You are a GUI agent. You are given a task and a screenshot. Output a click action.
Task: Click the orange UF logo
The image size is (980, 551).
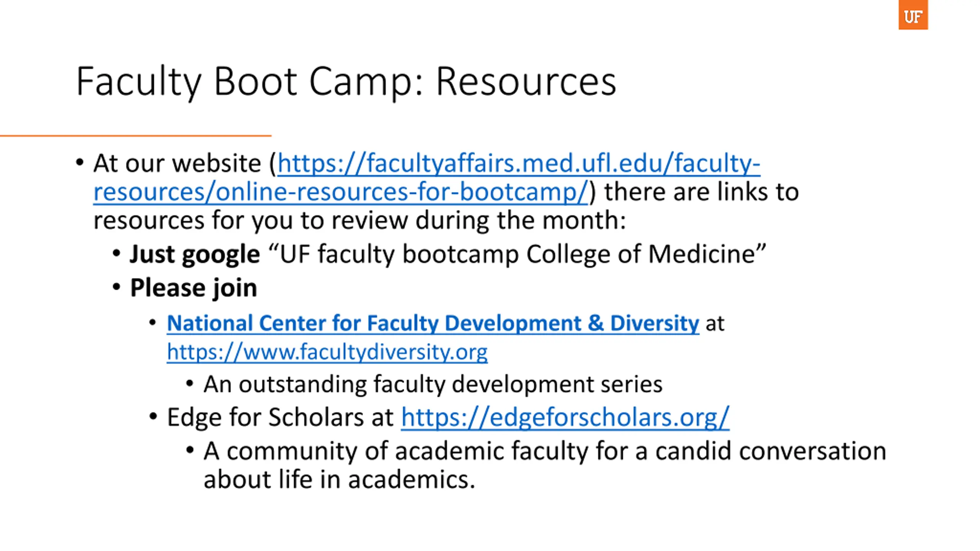point(913,15)
